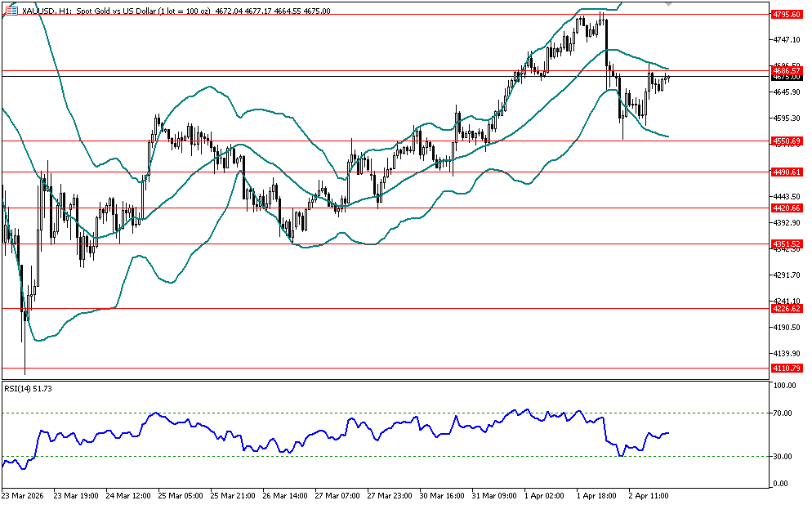Click the 30.00 level on RSI scale
Viewport: 812px width, 505px height.
click(x=786, y=456)
